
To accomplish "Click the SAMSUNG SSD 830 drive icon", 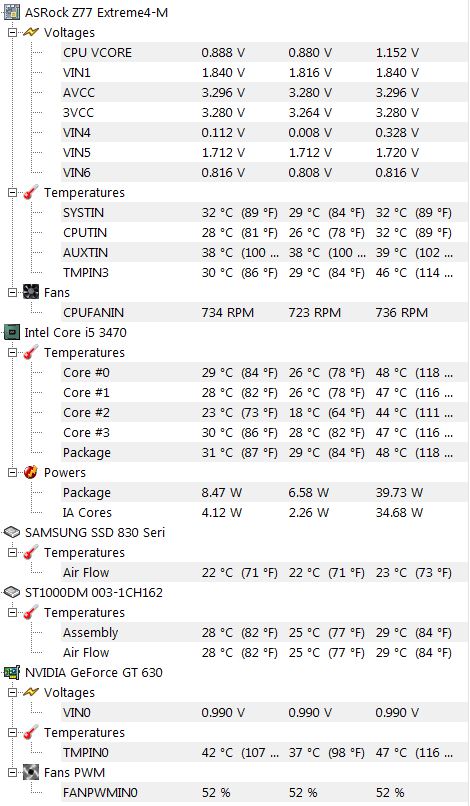I will tap(12, 532).
